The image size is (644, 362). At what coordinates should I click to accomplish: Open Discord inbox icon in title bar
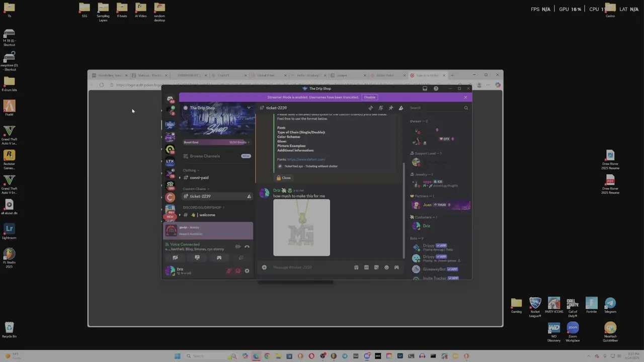[425, 88]
